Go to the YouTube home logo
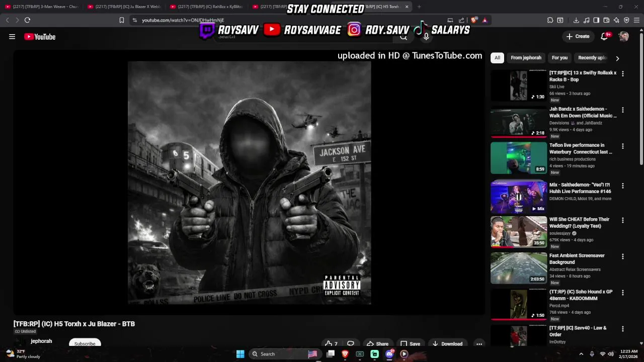The image size is (644, 362). [x=40, y=37]
